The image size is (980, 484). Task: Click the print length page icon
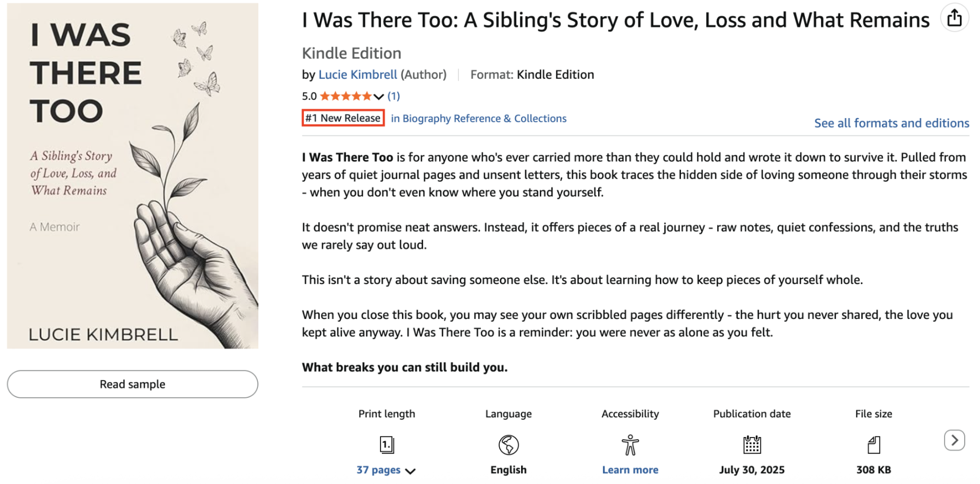[x=387, y=445]
